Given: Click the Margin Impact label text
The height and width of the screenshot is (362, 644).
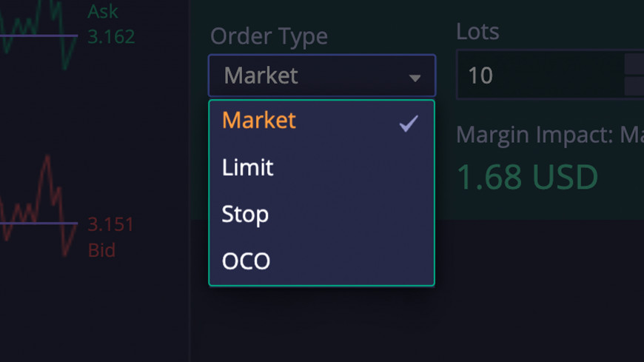Looking at the screenshot, I should 548,135.
